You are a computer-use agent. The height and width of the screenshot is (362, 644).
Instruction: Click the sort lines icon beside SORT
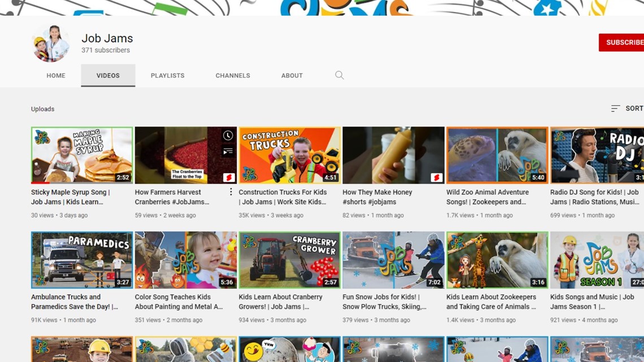pyautogui.click(x=617, y=108)
